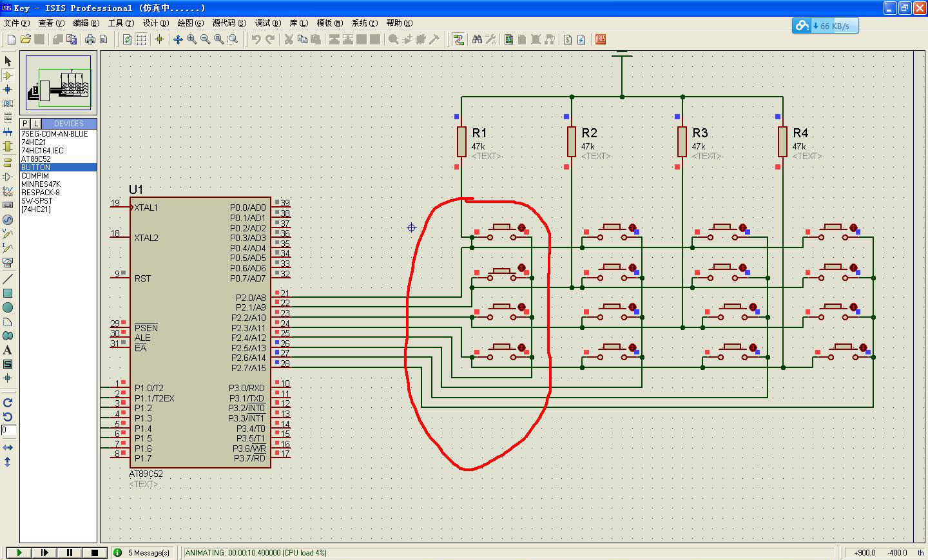Select subcircuit mode tool

click(8, 146)
